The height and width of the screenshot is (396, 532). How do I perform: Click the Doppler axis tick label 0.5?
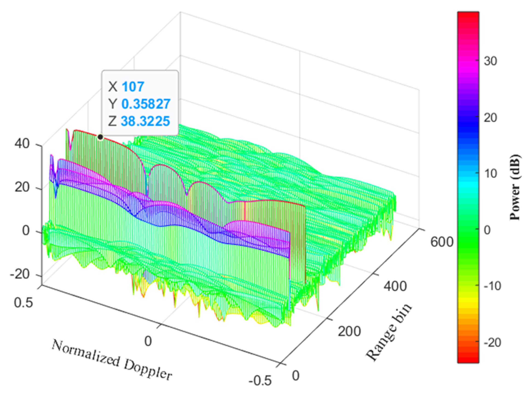[23, 303]
